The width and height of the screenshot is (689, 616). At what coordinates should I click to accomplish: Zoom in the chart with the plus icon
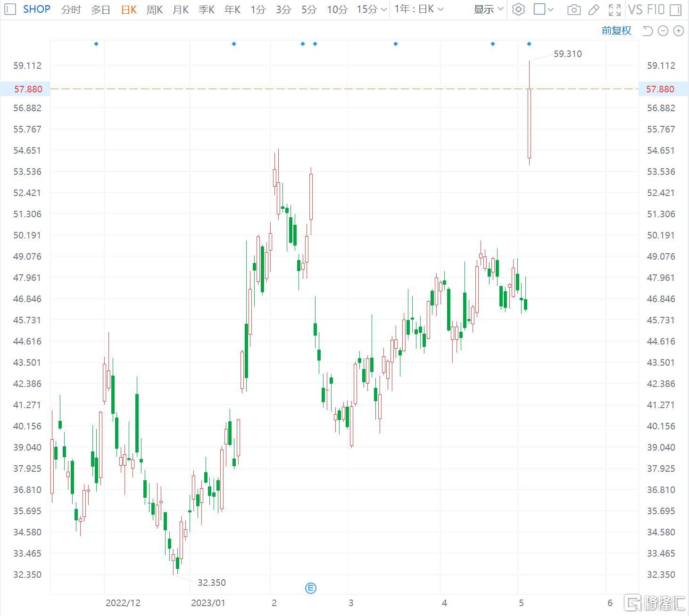[x=679, y=31]
